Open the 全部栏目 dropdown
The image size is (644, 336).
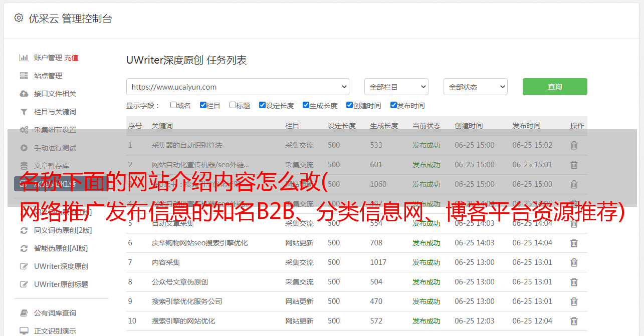396,87
